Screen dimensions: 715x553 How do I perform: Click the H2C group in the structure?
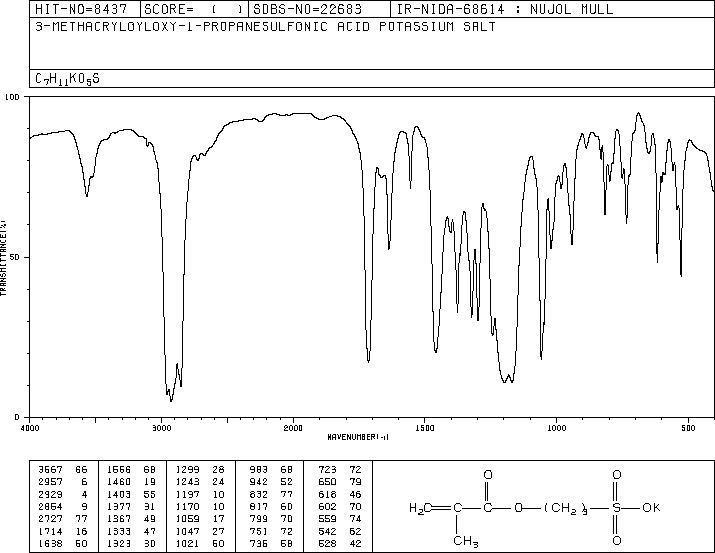point(420,508)
